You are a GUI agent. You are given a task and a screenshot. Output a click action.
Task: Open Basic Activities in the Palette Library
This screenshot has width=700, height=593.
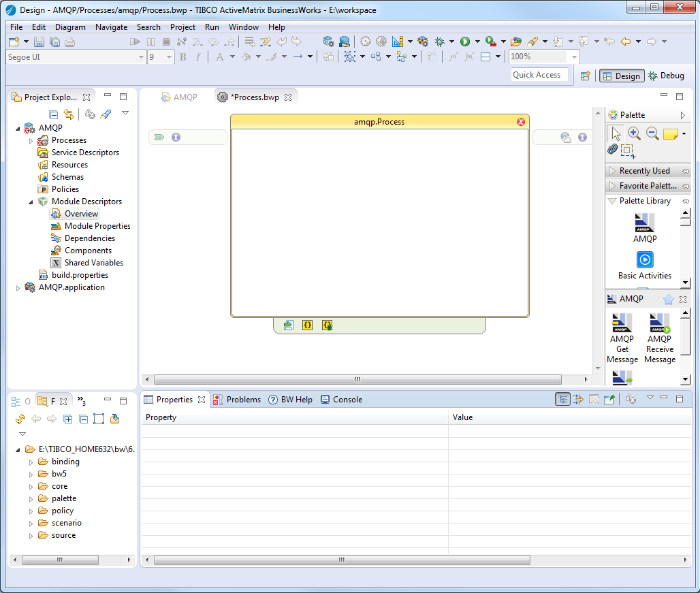[x=645, y=266]
